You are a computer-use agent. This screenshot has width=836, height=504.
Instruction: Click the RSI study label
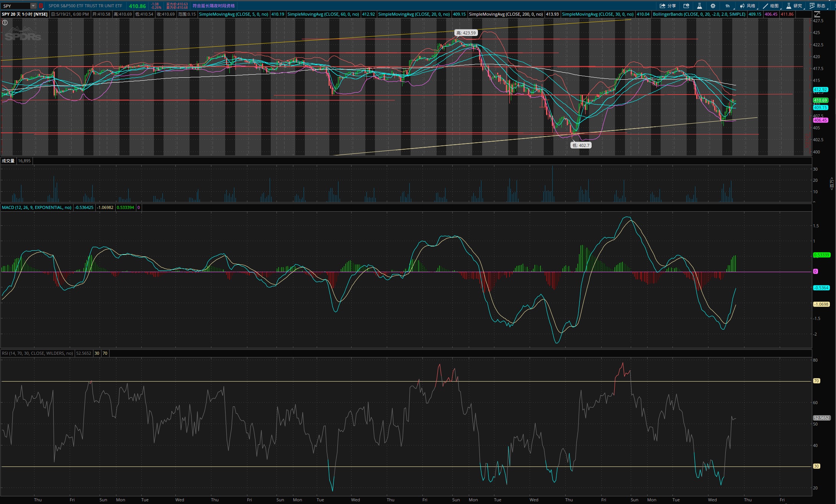point(37,353)
